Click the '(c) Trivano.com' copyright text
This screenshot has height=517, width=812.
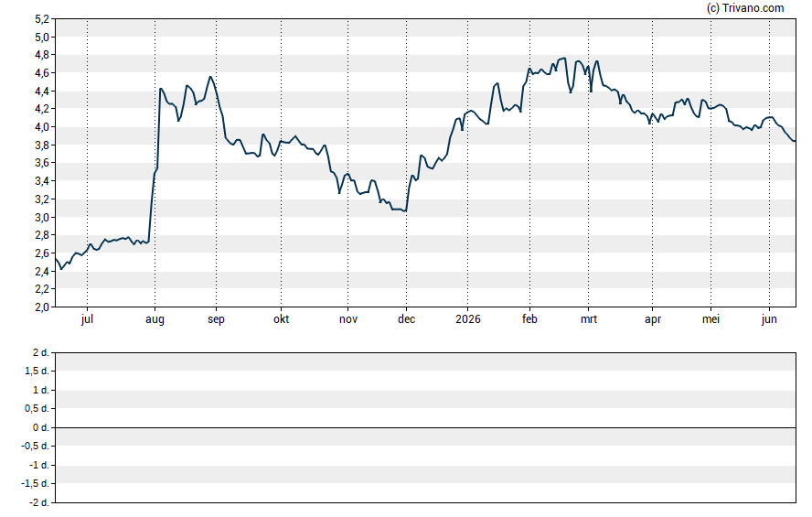[745, 7]
